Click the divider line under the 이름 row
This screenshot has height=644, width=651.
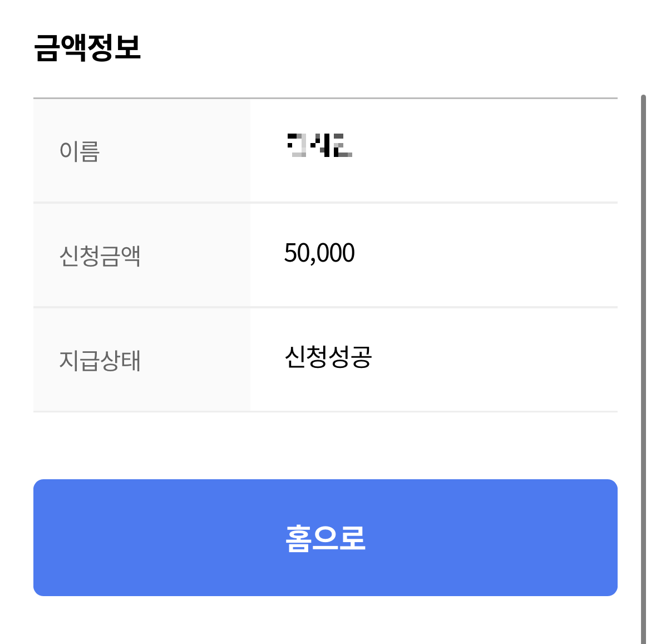tap(325, 201)
